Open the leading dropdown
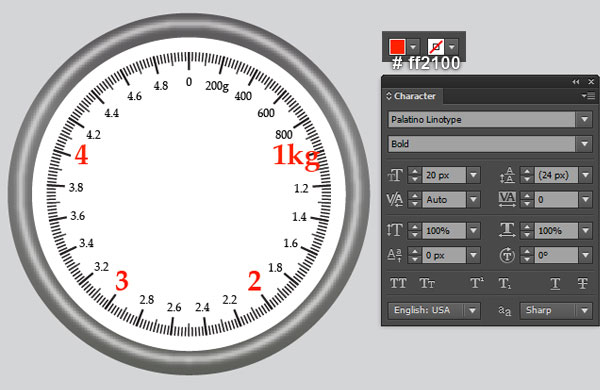 [585, 175]
